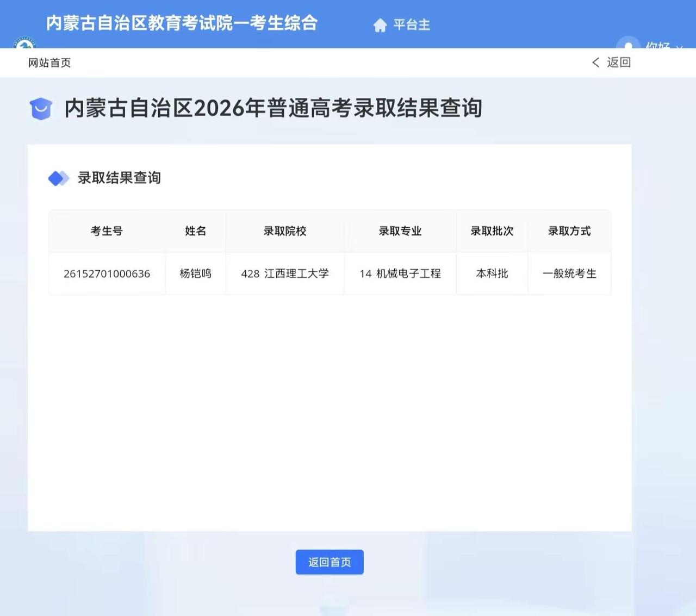
Task: Click the heading 内蒙古自治区2026年普通高考录取结果查询
Action: pos(273,108)
